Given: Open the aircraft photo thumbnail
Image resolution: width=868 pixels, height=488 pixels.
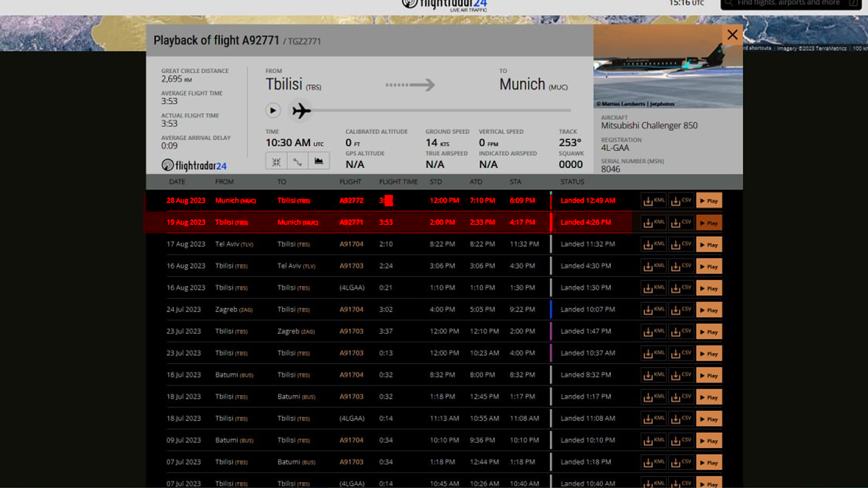Looking at the screenshot, I should coord(668,66).
